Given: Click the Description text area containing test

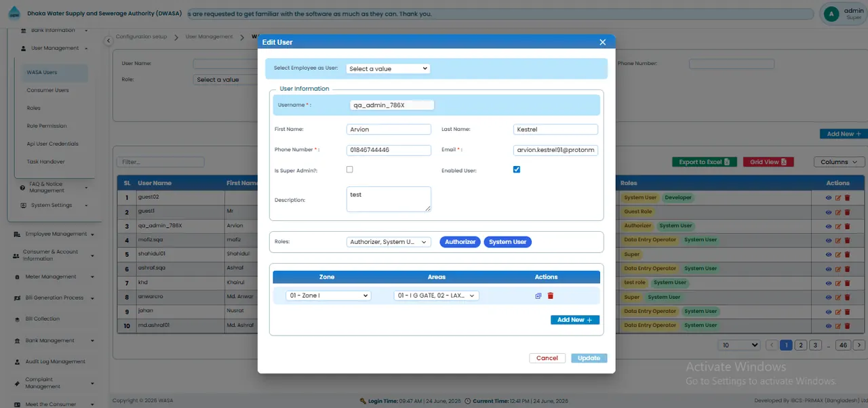Looking at the screenshot, I should (389, 199).
